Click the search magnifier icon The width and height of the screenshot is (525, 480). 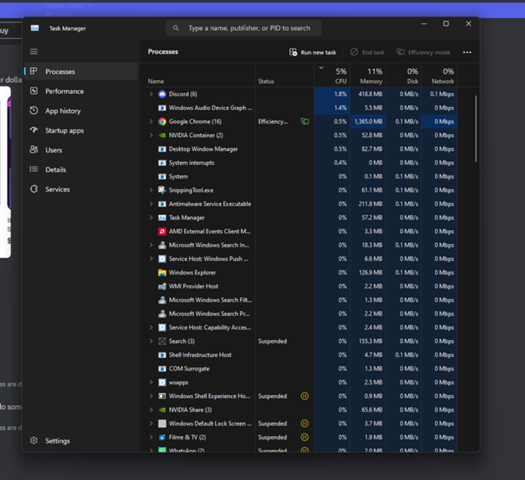(176, 28)
